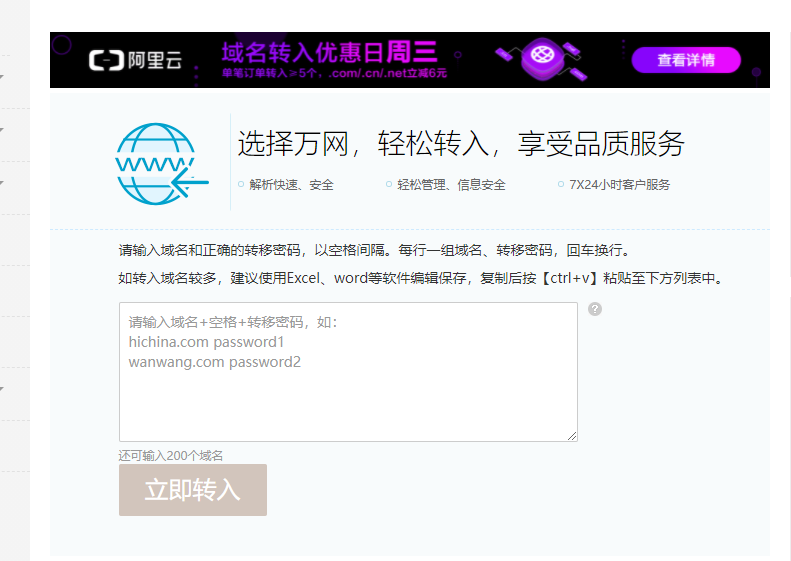This screenshot has width=791, height=561.
Task: Click the 7X24小时客户服务 feature text
Action: (x=619, y=185)
